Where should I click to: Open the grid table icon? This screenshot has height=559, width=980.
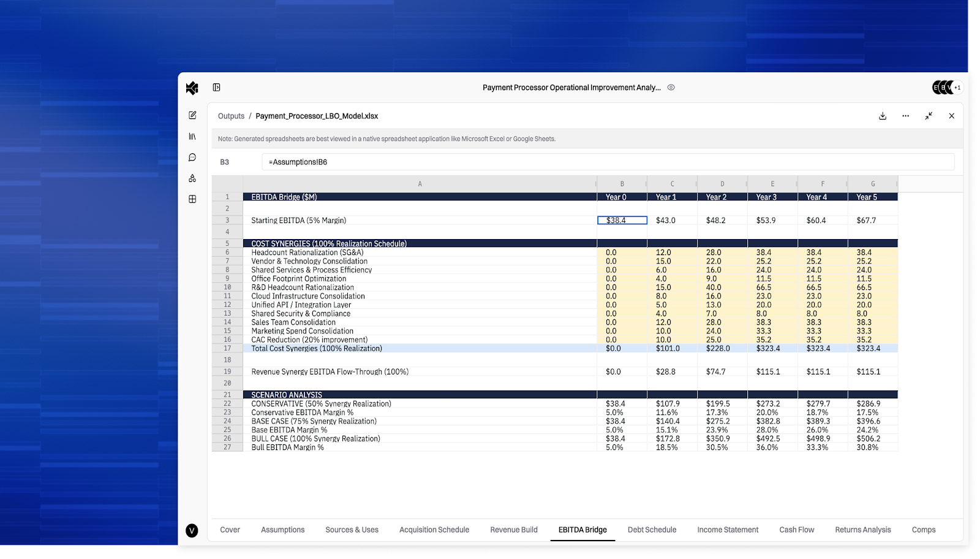point(192,199)
